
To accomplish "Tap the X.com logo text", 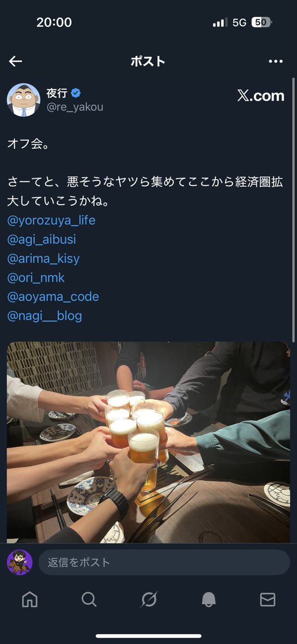I will pos(261,96).
